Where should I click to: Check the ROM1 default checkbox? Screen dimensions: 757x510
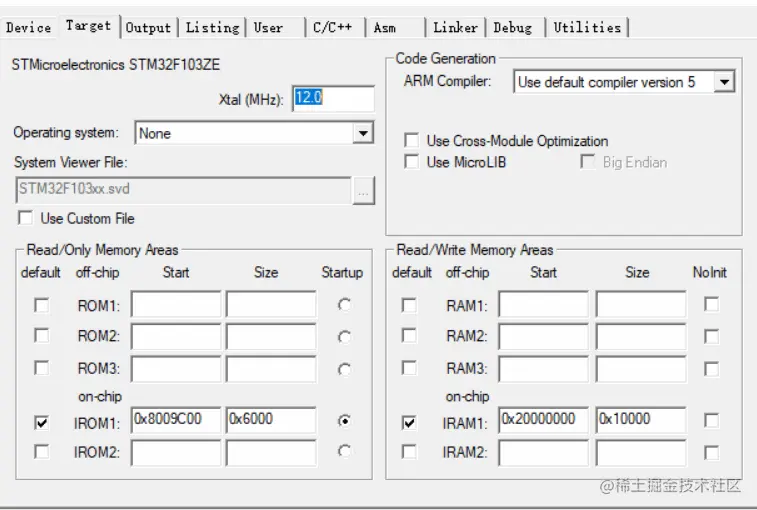42,305
